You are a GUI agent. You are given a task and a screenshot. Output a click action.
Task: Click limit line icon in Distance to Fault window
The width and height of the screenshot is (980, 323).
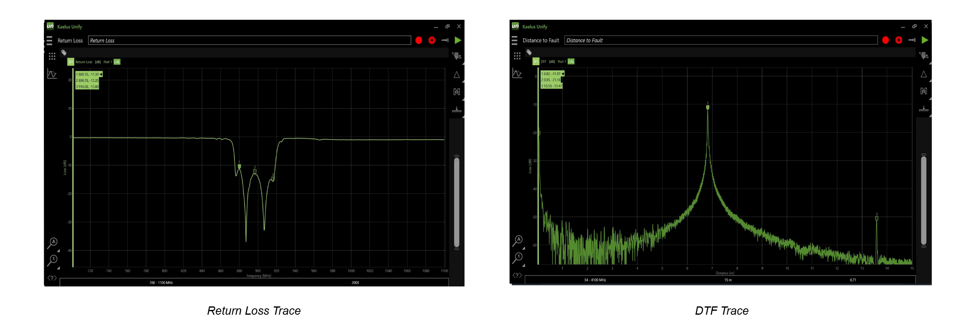pos(923,109)
